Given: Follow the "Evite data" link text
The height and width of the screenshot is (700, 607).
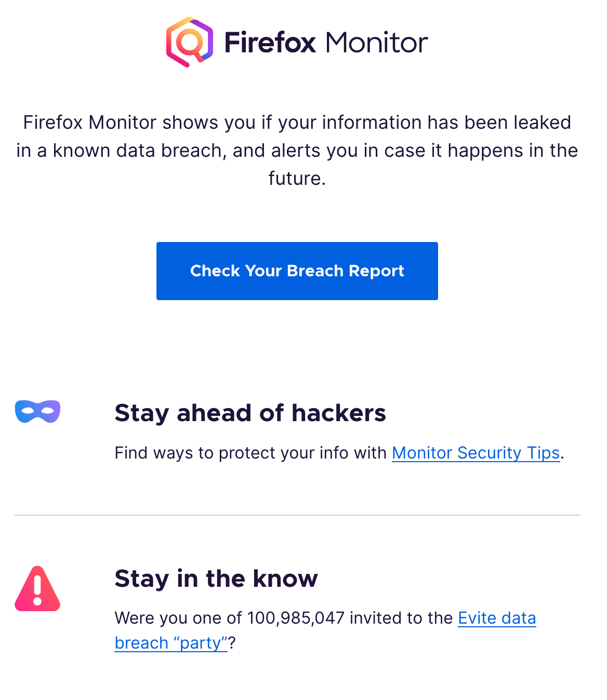Looking at the screenshot, I should [x=497, y=618].
